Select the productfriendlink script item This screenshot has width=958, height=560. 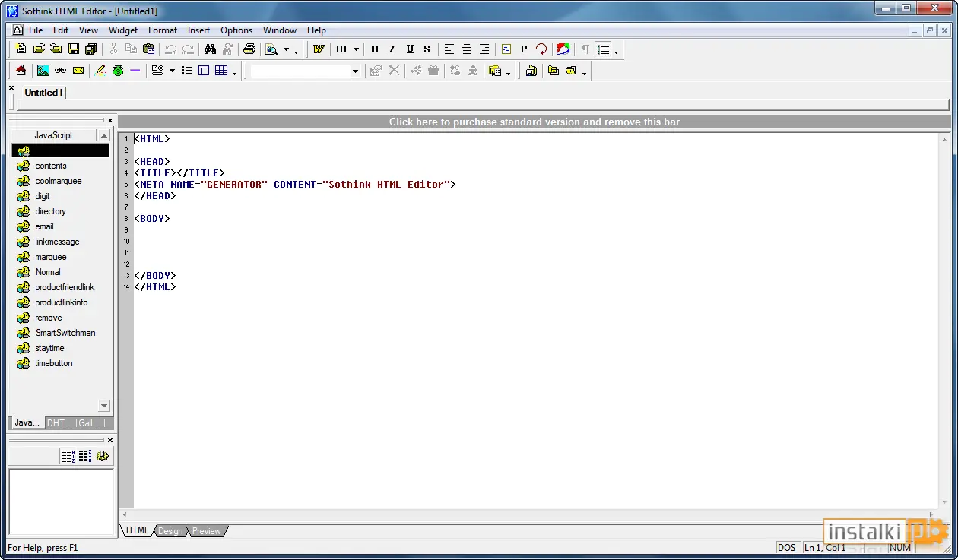click(x=65, y=287)
